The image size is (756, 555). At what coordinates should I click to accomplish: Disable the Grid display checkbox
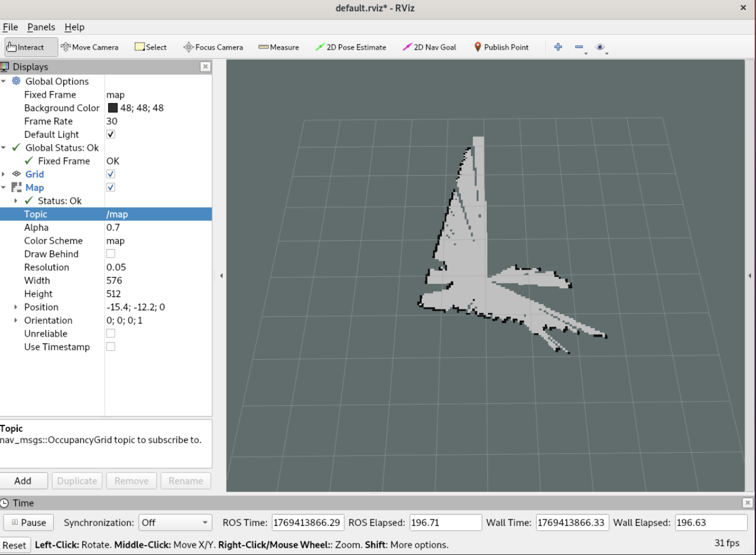tap(111, 175)
